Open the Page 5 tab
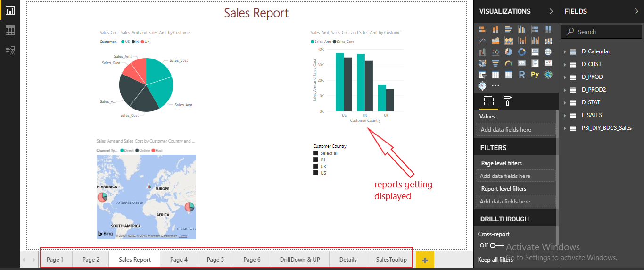 215,259
